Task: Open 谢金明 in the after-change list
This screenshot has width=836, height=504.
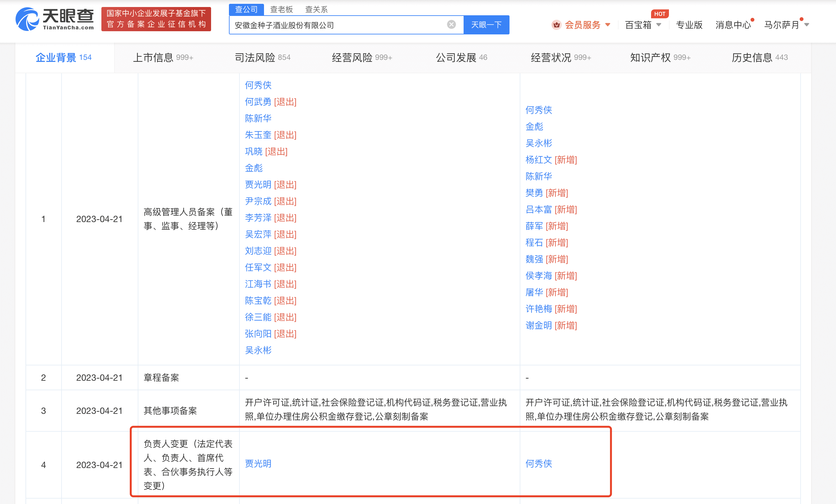Action: coord(539,325)
